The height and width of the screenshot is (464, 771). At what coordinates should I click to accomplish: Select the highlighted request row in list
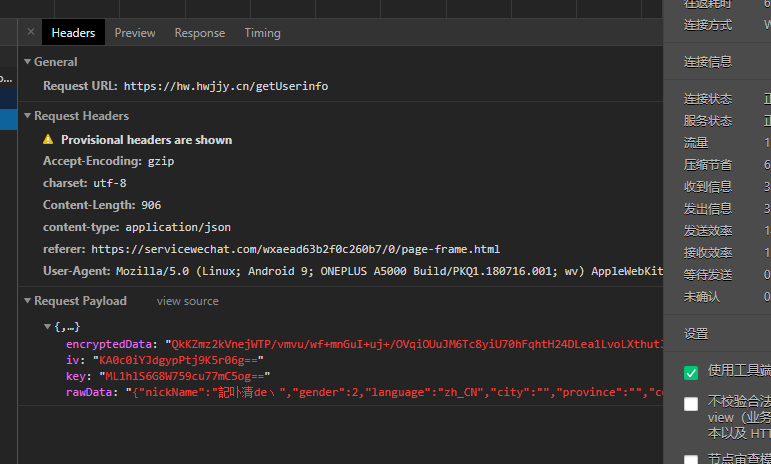click(x=8, y=119)
